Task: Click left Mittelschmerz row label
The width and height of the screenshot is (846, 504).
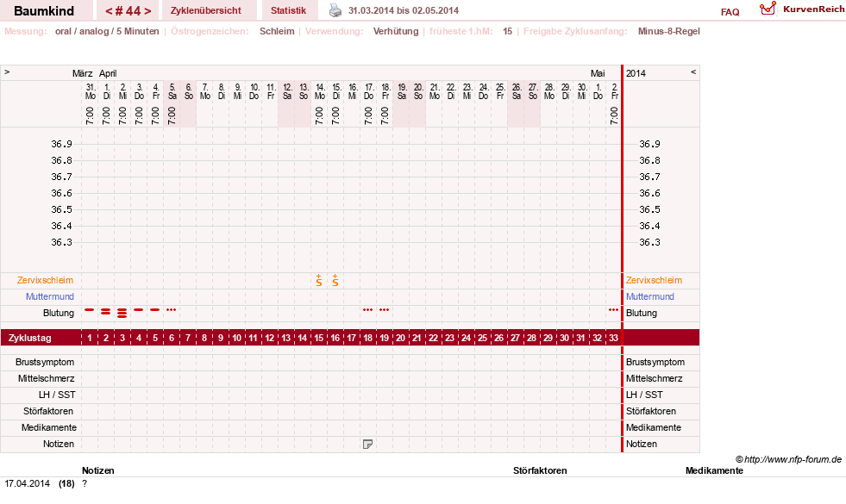Action: 46,378
